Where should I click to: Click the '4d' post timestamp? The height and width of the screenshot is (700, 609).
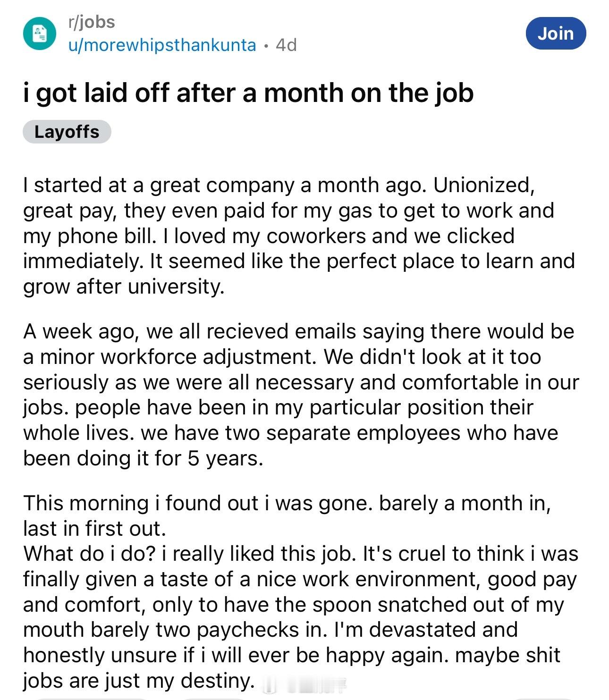286,45
